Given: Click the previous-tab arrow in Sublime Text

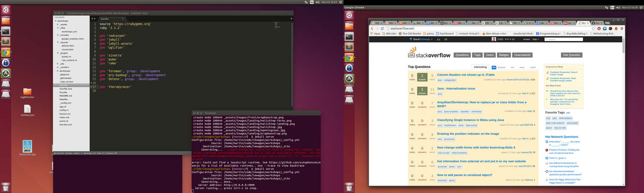Looking at the screenshot, I should (x=92, y=19).
